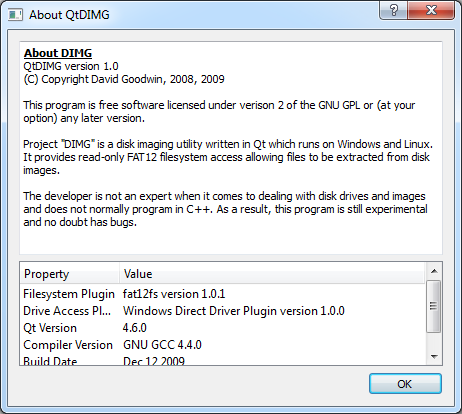The height and width of the screenshot is (414, 462).
Task: Select the Qt Version row
Action: (223, 328)
